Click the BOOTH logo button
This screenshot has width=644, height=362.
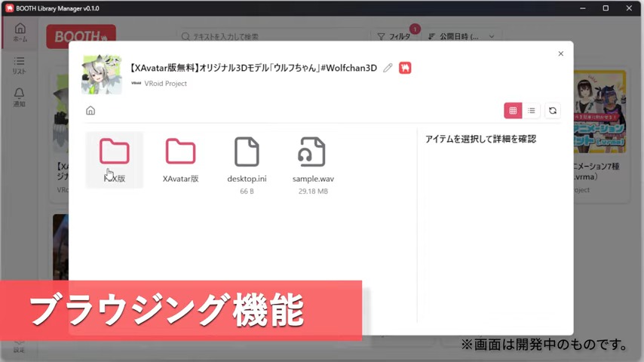(x=70, y=36)
